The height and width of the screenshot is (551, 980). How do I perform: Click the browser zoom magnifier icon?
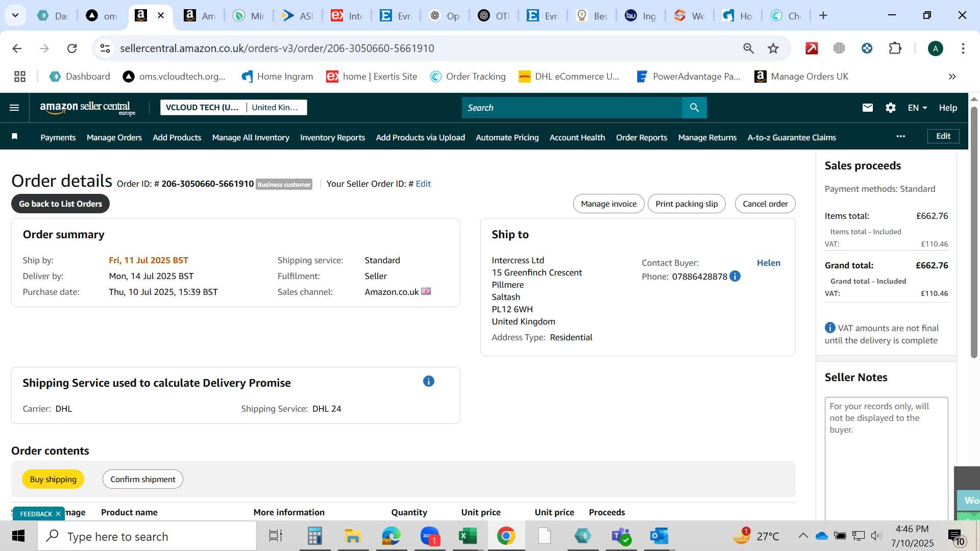tap(748, 48)
